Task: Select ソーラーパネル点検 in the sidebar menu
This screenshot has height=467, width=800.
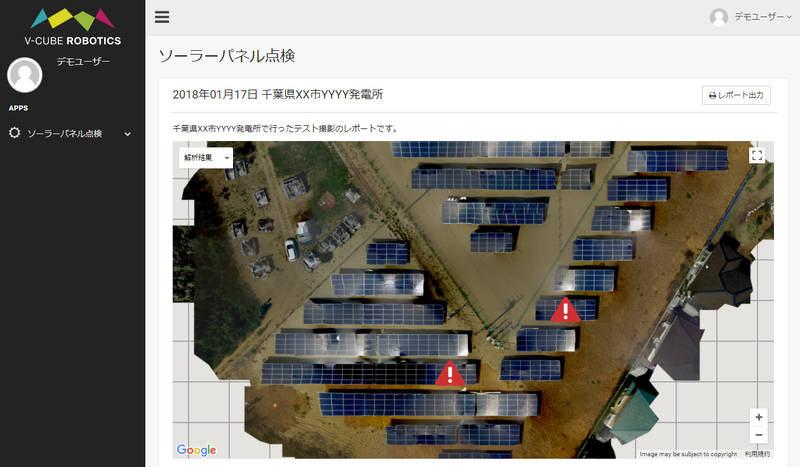Action: tap(64, 133)
